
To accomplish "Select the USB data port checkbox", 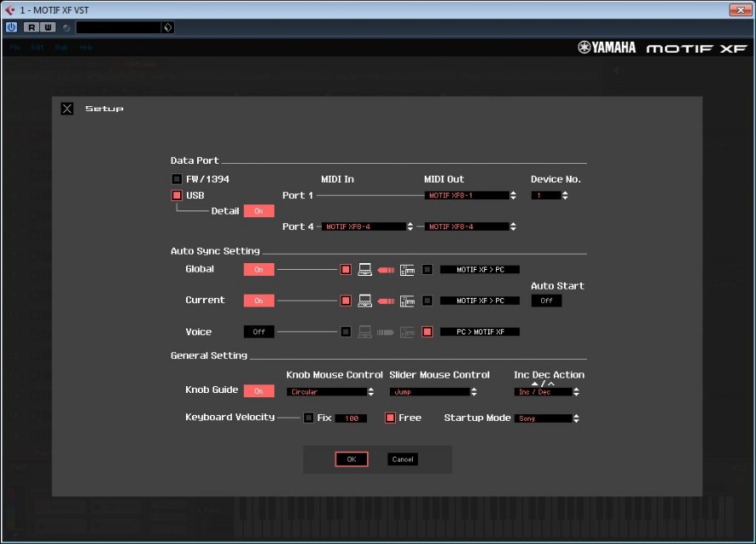I will tap(177, 195).
